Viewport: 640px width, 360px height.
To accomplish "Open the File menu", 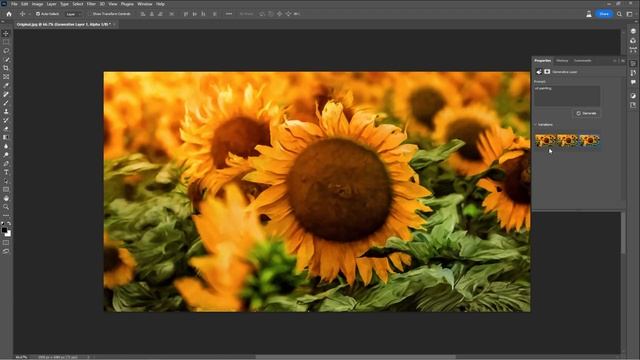I will click(x=14, y=4).
